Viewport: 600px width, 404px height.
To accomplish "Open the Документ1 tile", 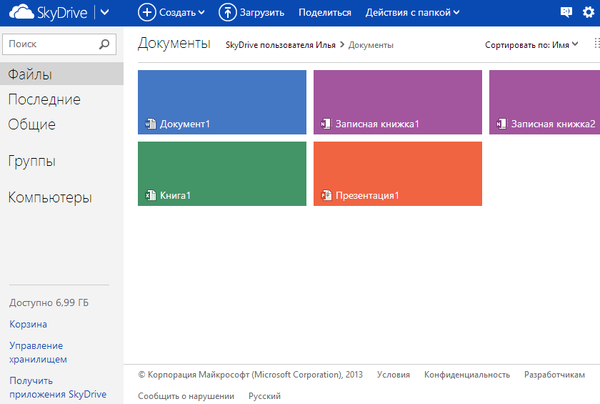I will 222,102.
